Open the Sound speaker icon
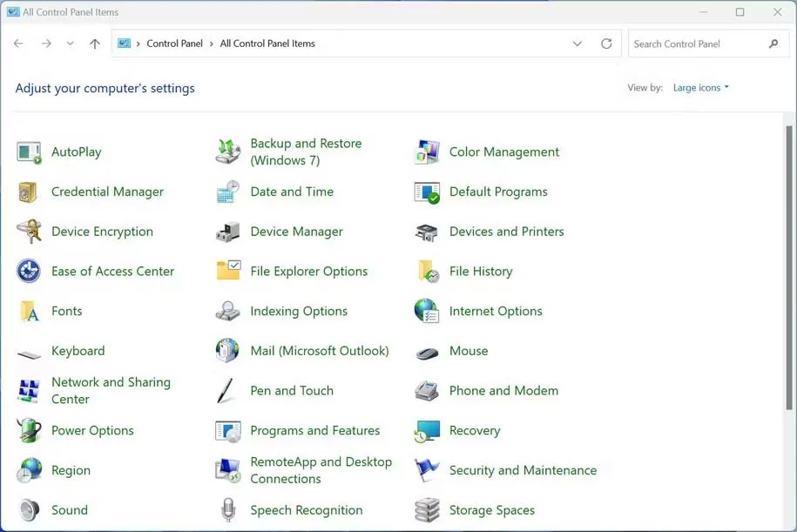Screen dimensions: 797x532 click(x=29, y=510)
